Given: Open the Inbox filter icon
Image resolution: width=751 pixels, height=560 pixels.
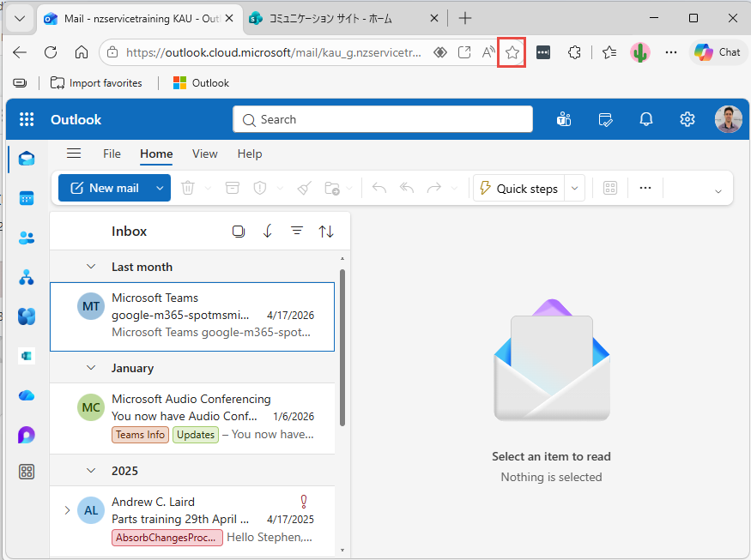Looking at the screenshot, I should tap(297, 232).
